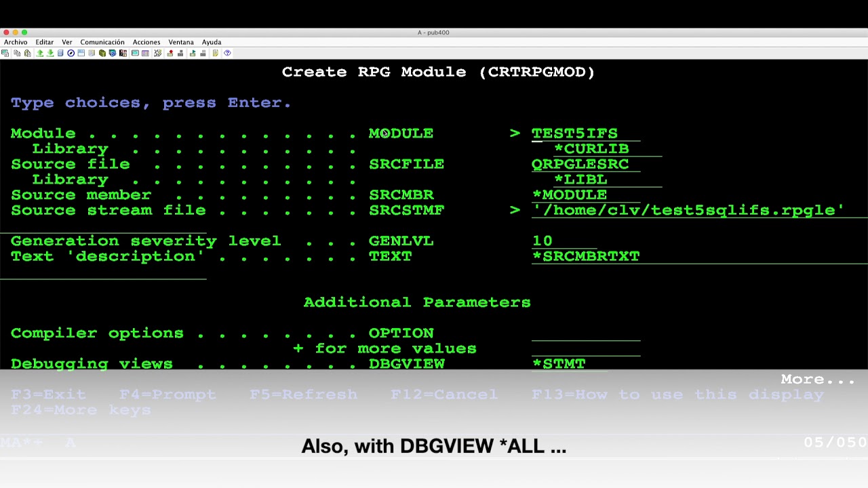Screen dimensions: 868x488
Task: Open the Ventana menu
Action: click(x=181, y=42)
